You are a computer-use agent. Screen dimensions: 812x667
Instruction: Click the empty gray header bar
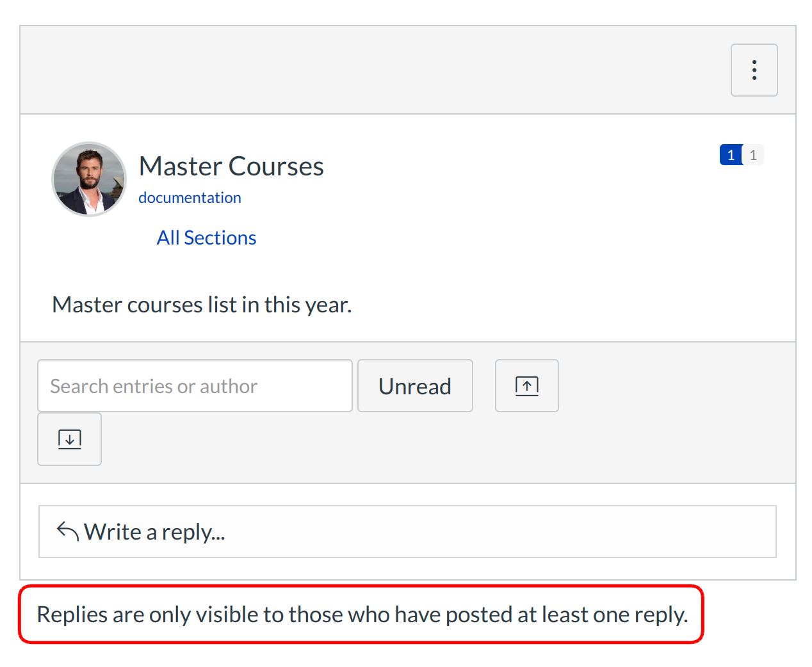tap(371, 70)
